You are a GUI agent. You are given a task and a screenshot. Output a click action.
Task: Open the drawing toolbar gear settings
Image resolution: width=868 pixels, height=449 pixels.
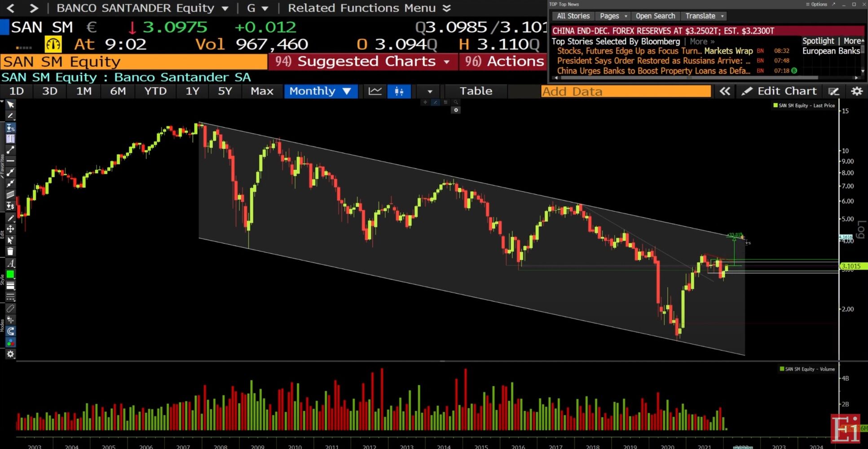click(10, 354)
